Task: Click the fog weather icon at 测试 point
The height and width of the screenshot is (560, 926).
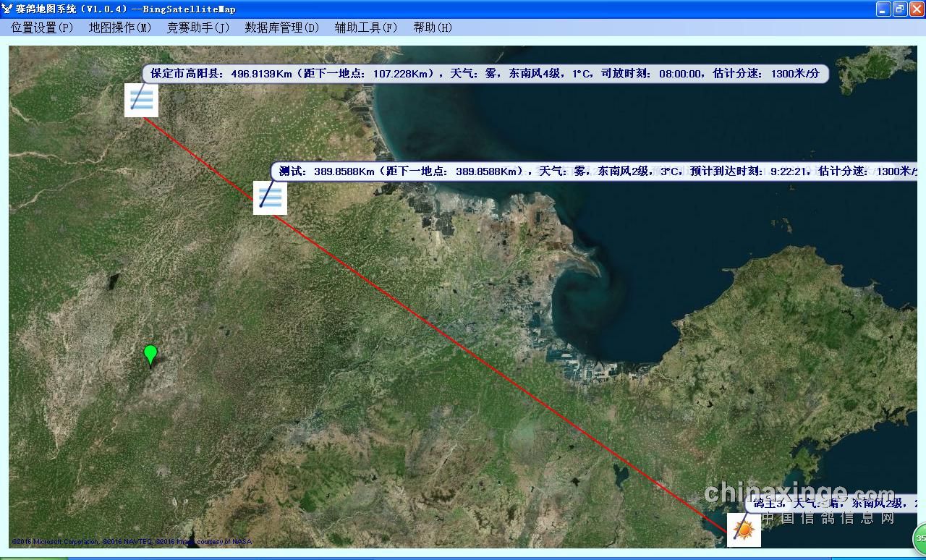Action: [x=270, y=198]
